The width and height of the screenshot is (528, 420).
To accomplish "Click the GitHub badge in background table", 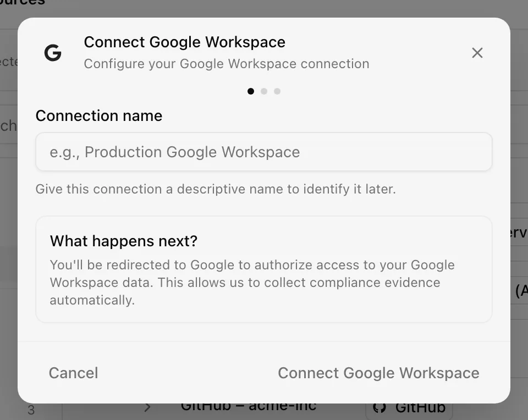I will tap(409, 408).
